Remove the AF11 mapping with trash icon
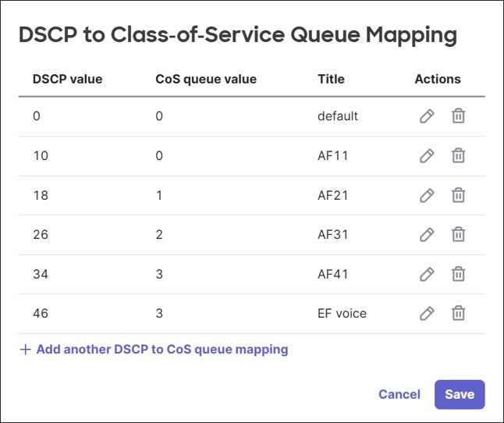This screenshot has width=504, height=423. click(459, 156)
